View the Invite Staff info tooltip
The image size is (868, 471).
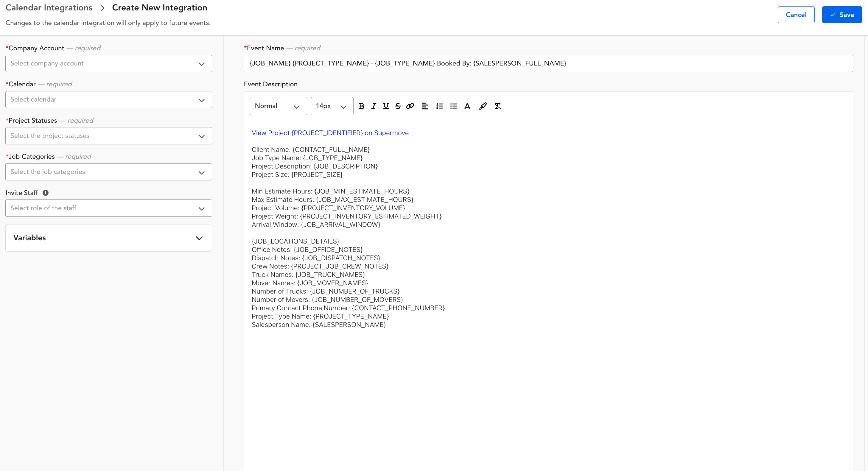[x=46, y=193]
